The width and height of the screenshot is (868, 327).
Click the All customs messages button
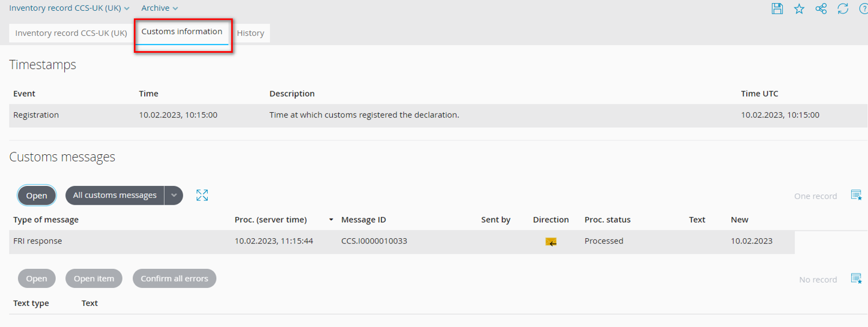click(115, 195)
